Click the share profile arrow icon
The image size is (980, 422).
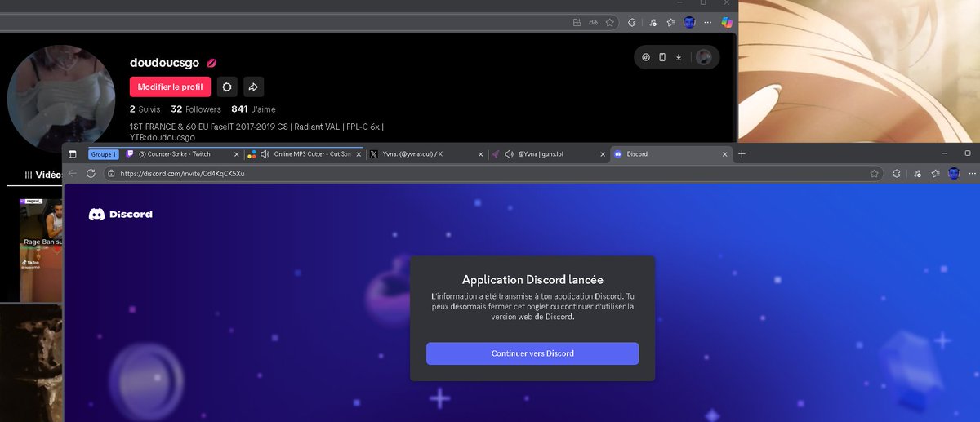[253, 87]
